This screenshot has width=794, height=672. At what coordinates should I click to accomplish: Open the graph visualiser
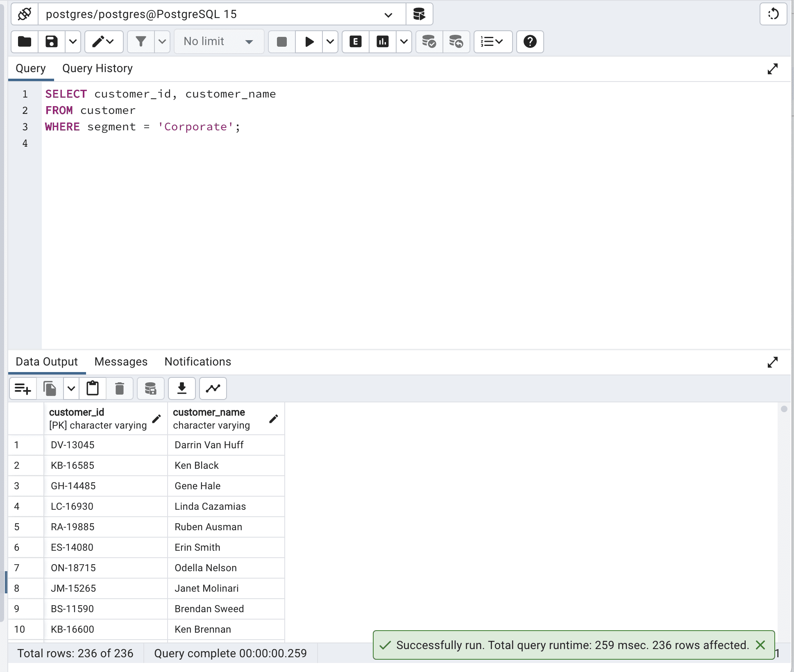click(x=213, y=388)
